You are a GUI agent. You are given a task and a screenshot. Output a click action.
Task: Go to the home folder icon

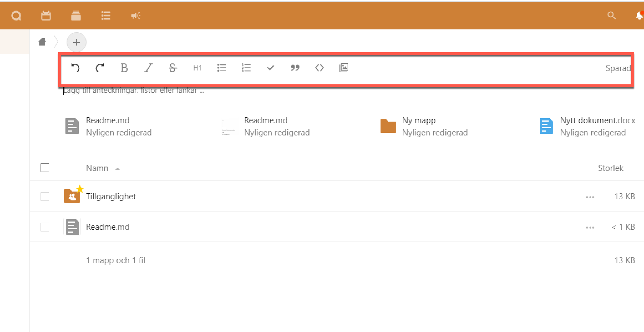[42, 42]
